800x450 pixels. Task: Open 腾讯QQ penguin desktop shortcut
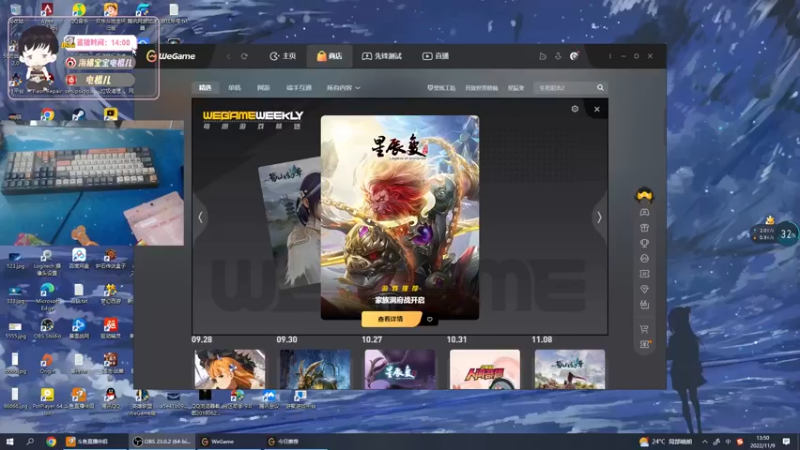[x=110, y=399]
